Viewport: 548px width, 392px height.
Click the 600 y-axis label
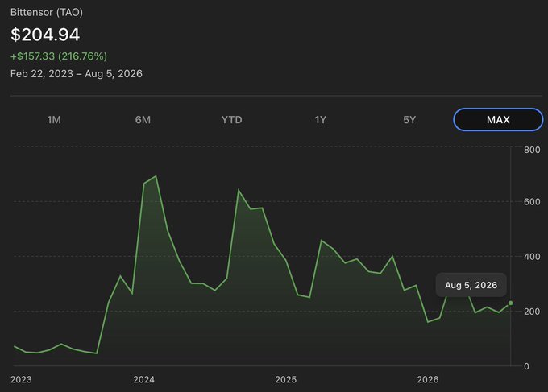(x=532, y=202)
